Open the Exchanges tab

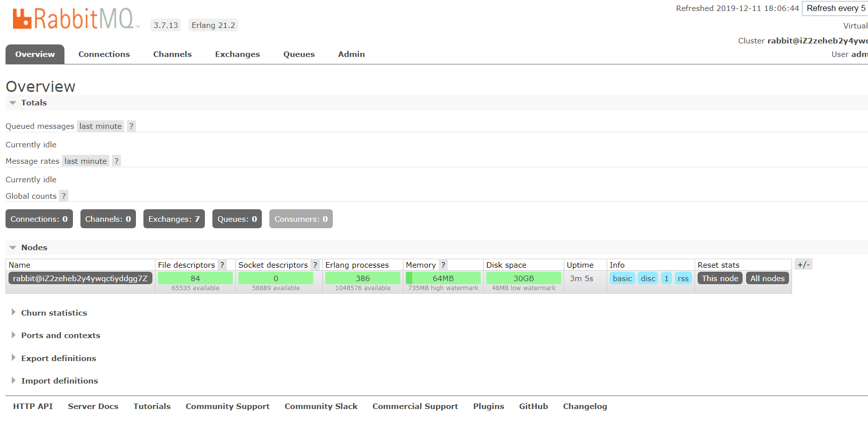click(237, 54)
